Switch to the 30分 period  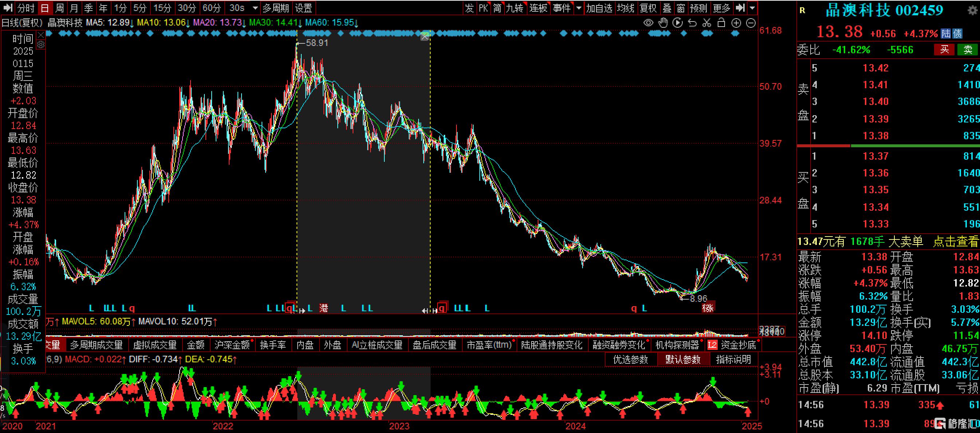pyautogui.click(x=187, y=8)
